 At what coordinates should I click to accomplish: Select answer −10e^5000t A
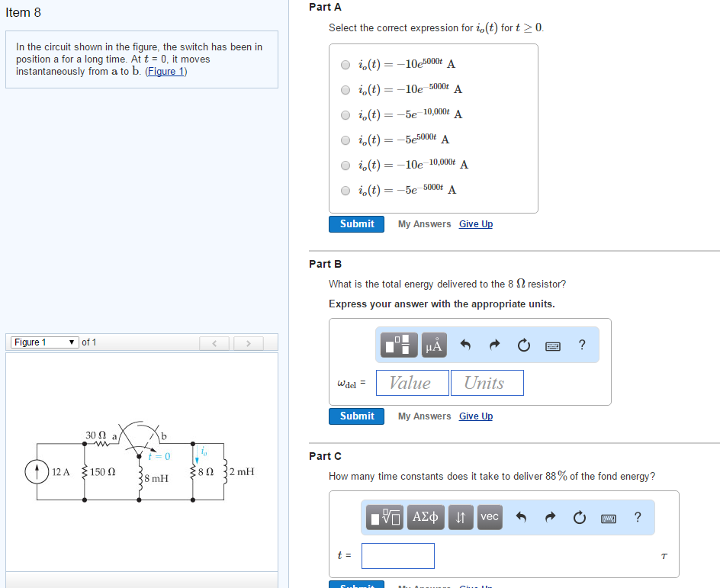coord(346,65)
